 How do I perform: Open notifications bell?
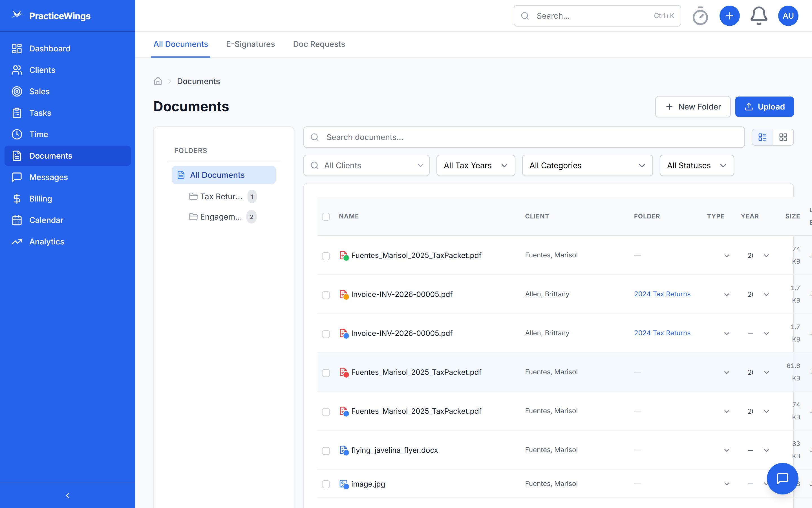pyautogui.click(x=759, y=16)
